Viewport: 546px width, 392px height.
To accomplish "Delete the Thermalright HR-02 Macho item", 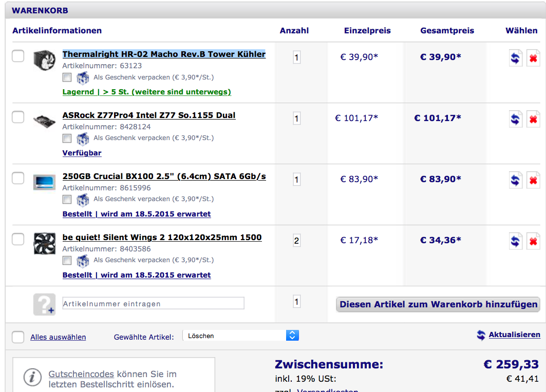I will coord(533,57).
